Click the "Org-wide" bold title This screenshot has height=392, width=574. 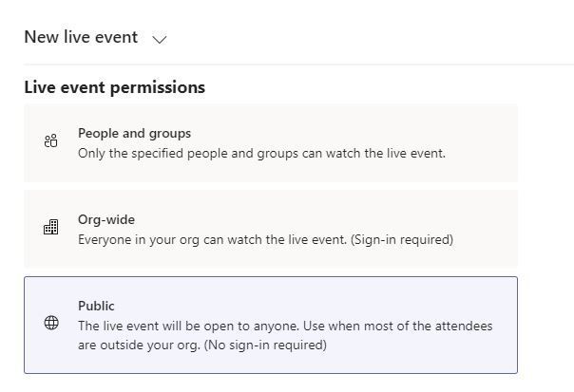106,219
